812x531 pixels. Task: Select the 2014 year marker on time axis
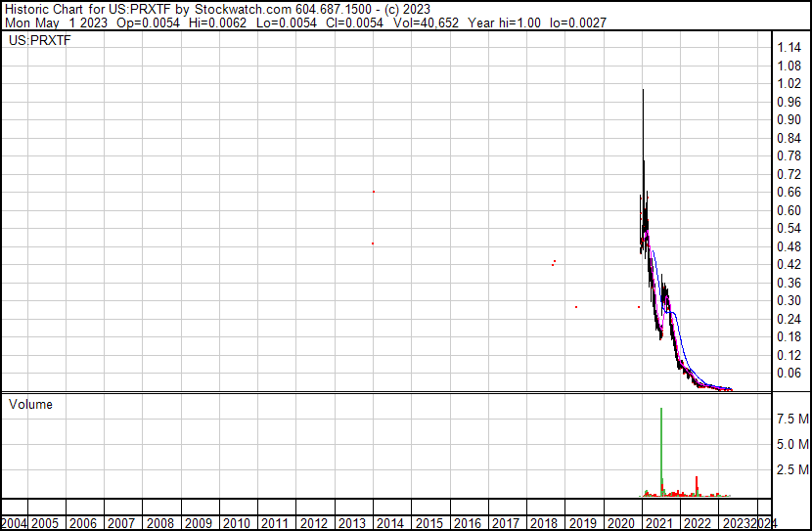(389, 523)
